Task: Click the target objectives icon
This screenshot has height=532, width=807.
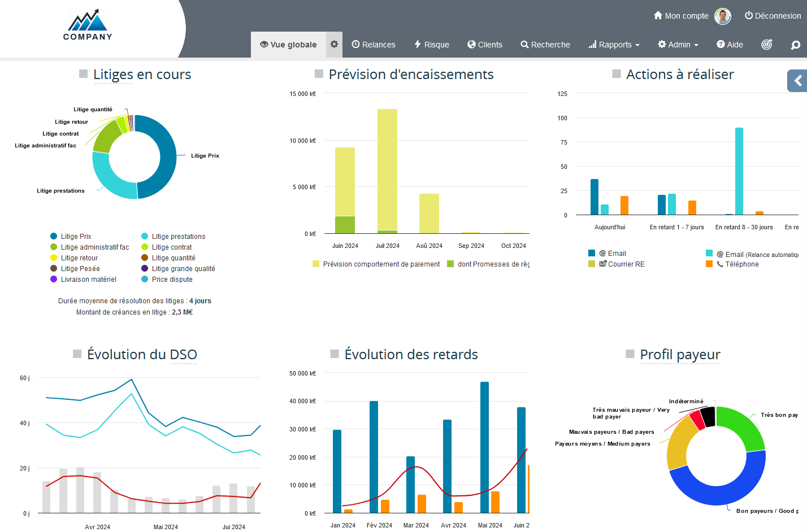Action: click(x=767, y=45)
